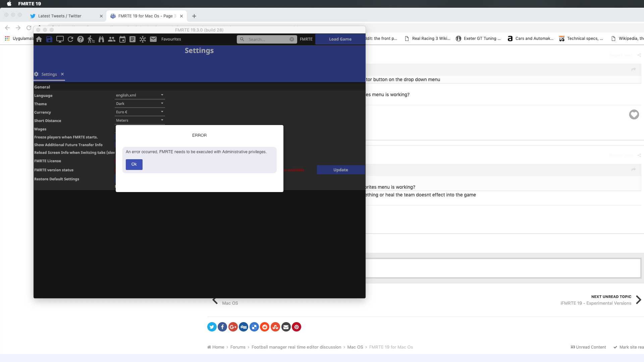The image size is (644, 362).
Task: Open the Currency dropdown showing Euro
Action: pyautogui.click(x=140, y=112)
